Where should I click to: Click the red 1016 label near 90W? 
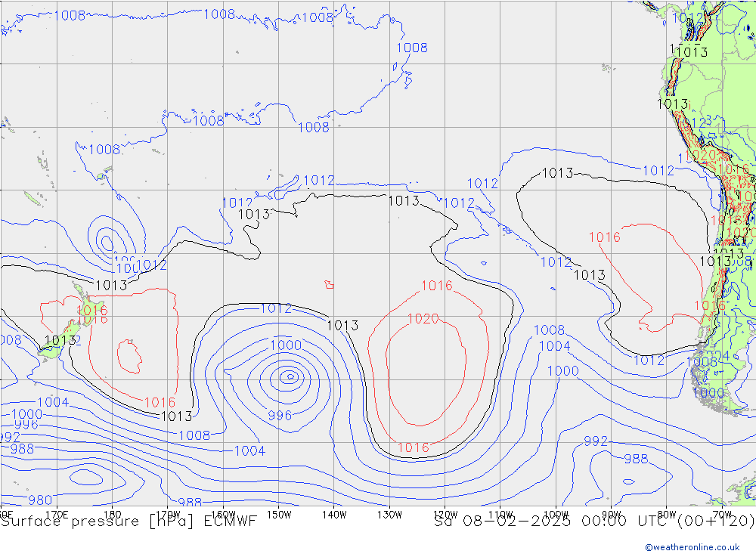click(x=605, y=237)
